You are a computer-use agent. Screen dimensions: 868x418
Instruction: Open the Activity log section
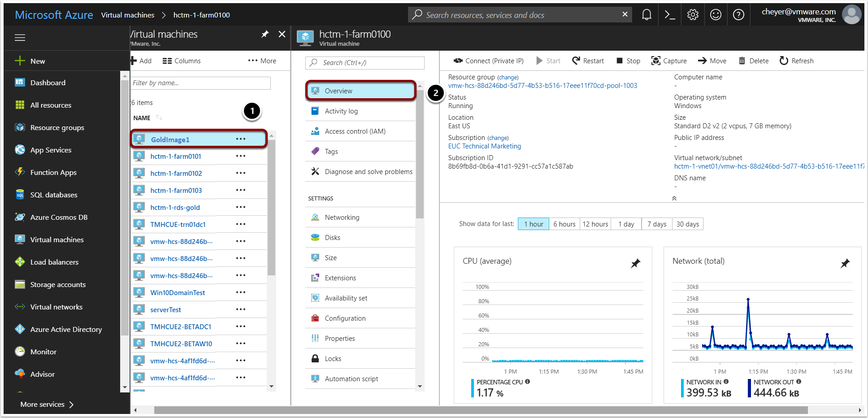pyautogui.click(x=340, y=111)
